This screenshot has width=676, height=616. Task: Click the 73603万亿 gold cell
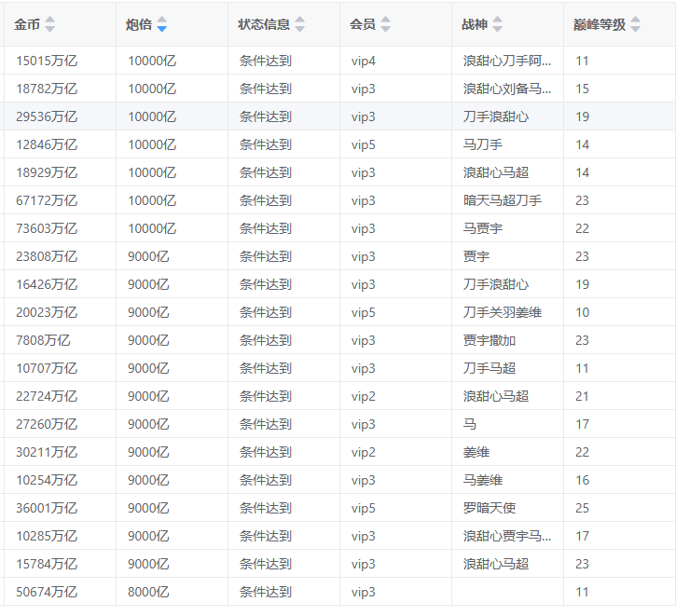(47, 228)
